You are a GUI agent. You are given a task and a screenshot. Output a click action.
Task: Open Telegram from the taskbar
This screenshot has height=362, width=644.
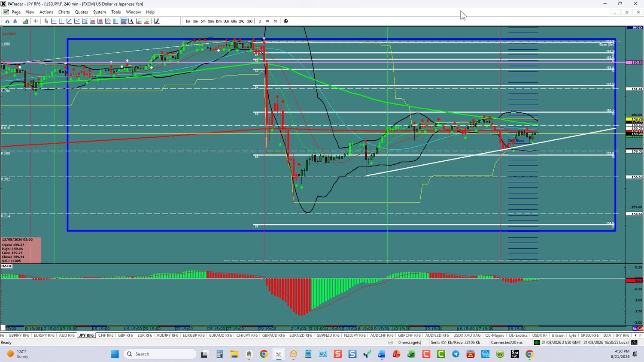[456, 354]
